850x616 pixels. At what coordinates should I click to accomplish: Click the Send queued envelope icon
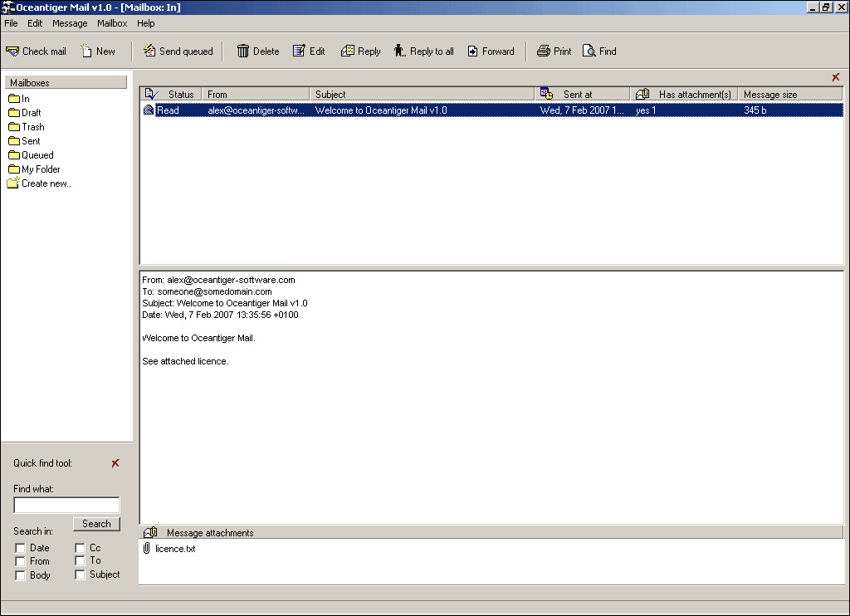pos(149,51)
